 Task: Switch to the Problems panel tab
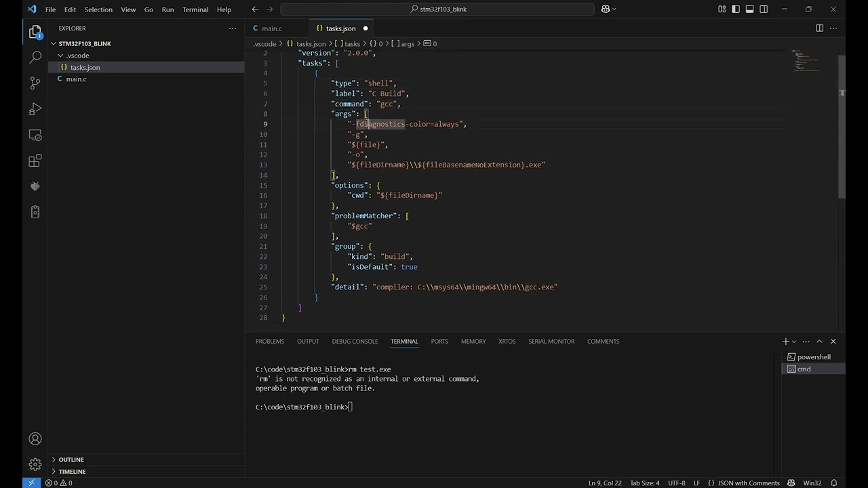(270, 341)
